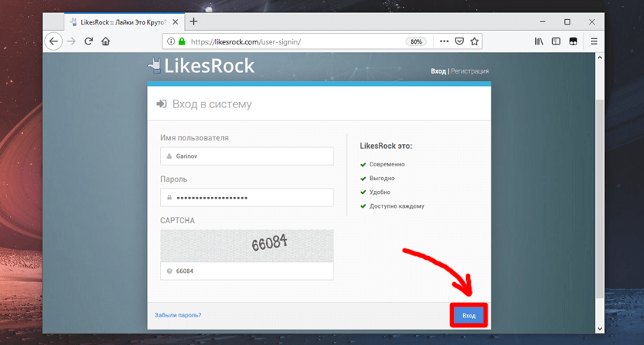
Task: Minimize the Firefox window
Action: coord(544,21)
